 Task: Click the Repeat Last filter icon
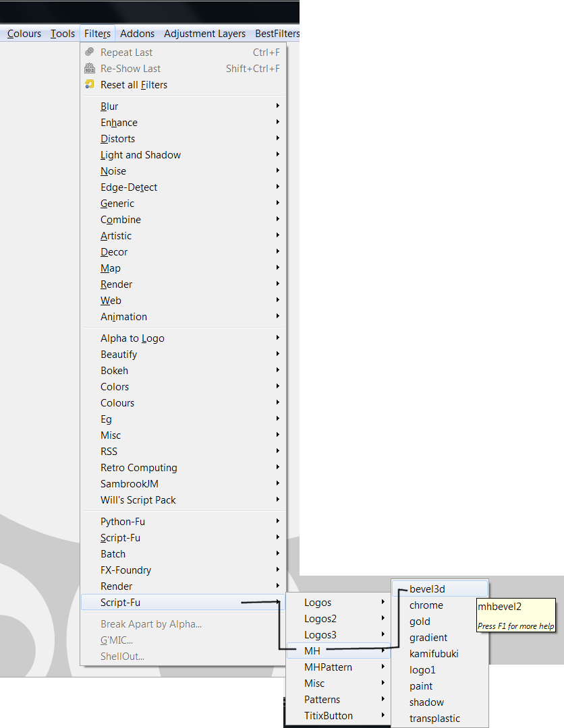pos(90,52)
